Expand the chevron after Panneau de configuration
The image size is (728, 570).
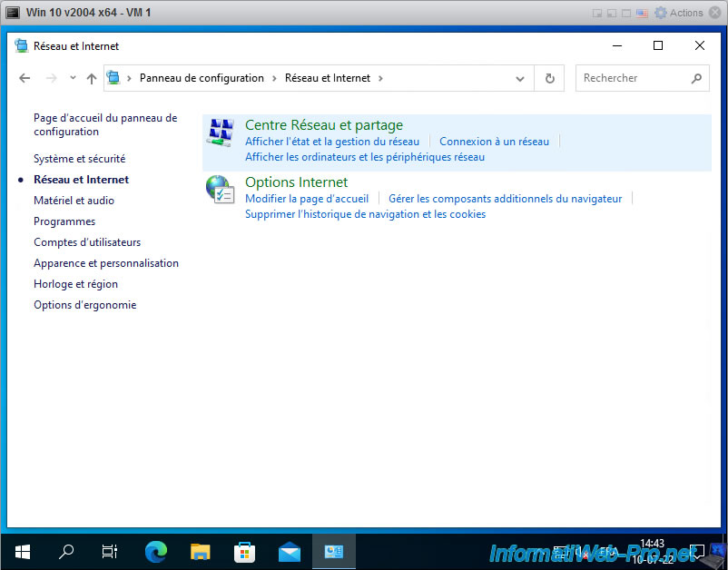(x=274, y=78)
